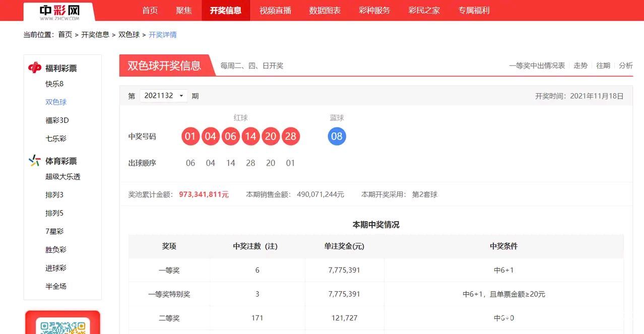Select 福彩3D in the sidebar
Screen dimensions: 644x334
57,120
